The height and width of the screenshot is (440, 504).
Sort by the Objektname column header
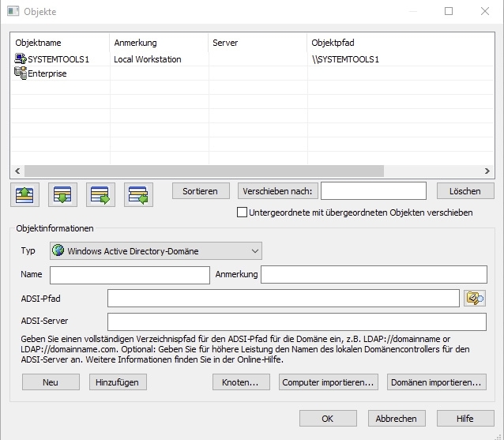(60, 43)
